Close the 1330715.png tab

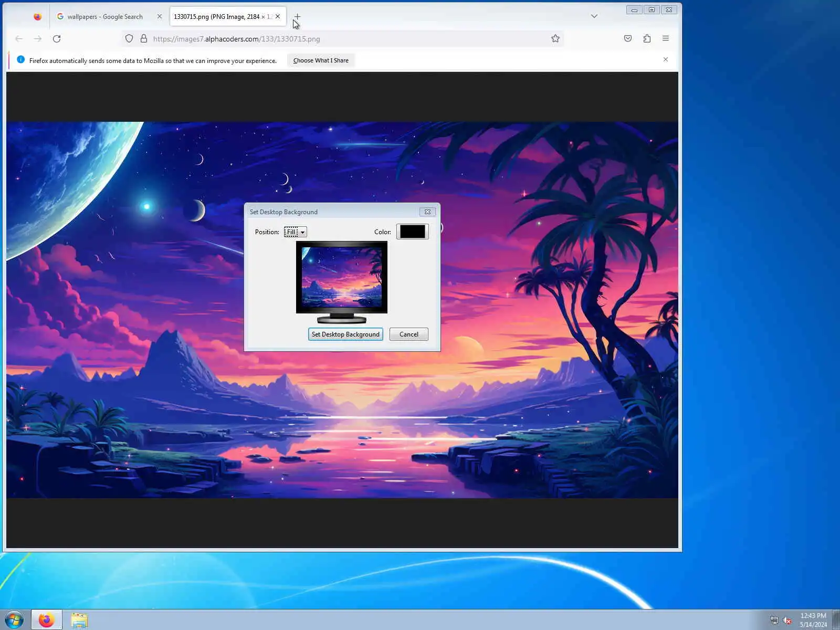(x=278, y=17)
